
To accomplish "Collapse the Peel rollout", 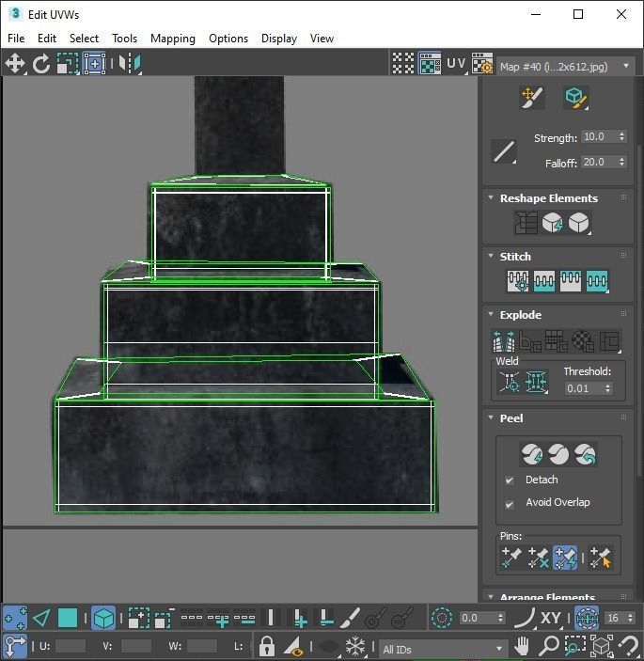I will (x=491, y=417).
